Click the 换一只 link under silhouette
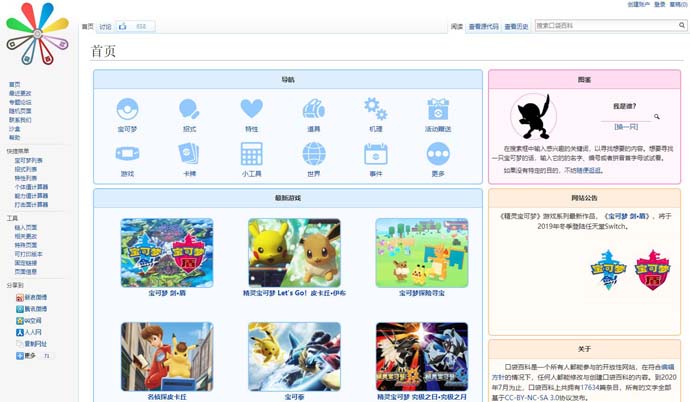Viewport: 690px width, 402px height. (x=626, y=127)
